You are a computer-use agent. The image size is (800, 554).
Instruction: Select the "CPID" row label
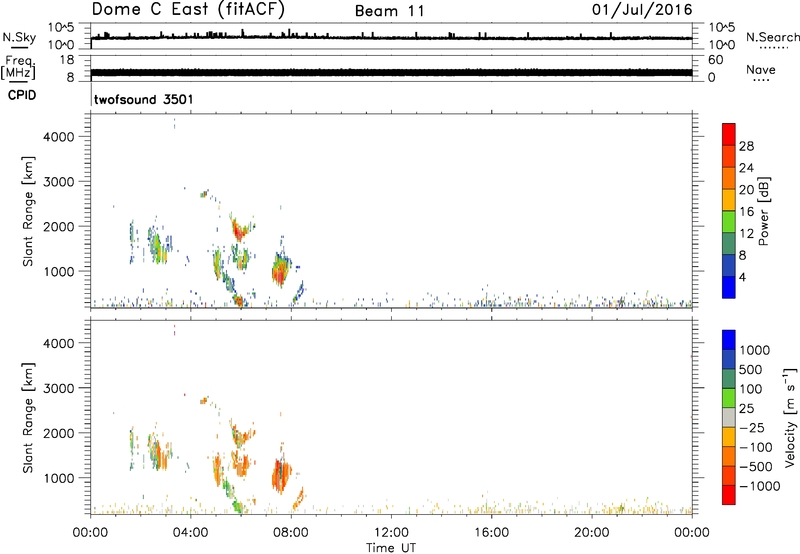click(22, 95)
